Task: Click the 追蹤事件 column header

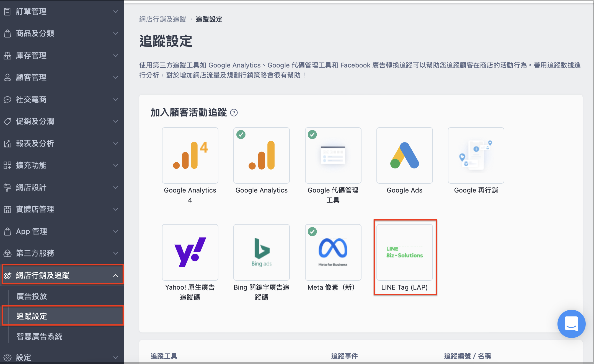Action: [x=345, y=356]
